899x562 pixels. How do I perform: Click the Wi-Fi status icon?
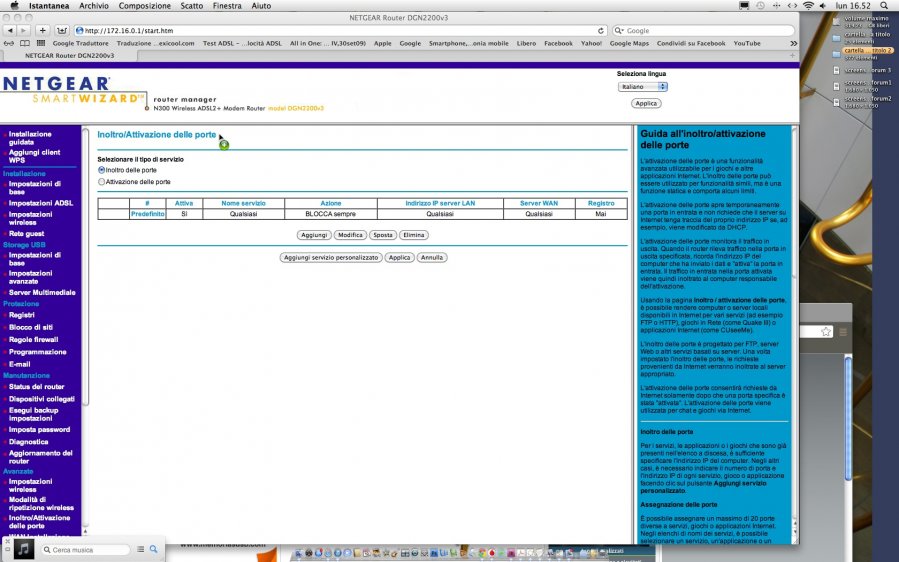coord(808,6)
